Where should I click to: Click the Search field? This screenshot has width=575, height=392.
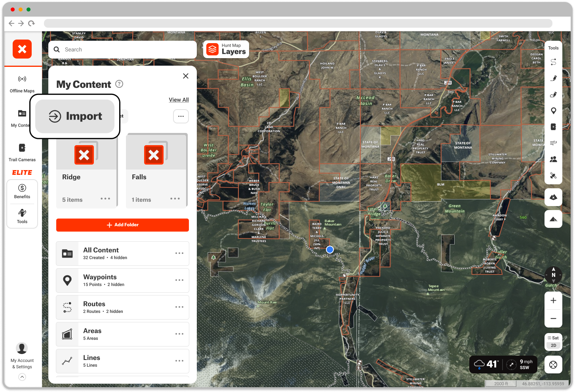(122, 49)
